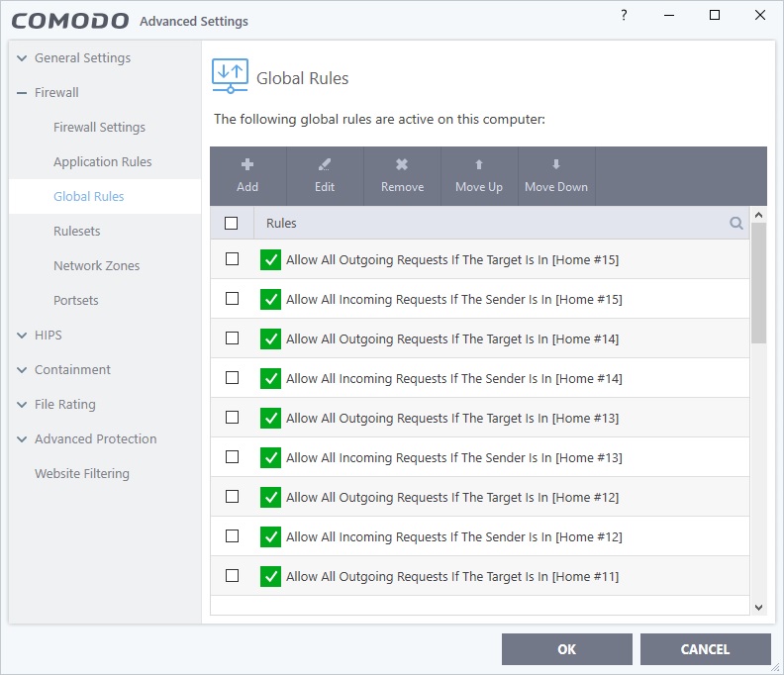
Task: Click the Move Down arrow icon
Action: point(556,165)
